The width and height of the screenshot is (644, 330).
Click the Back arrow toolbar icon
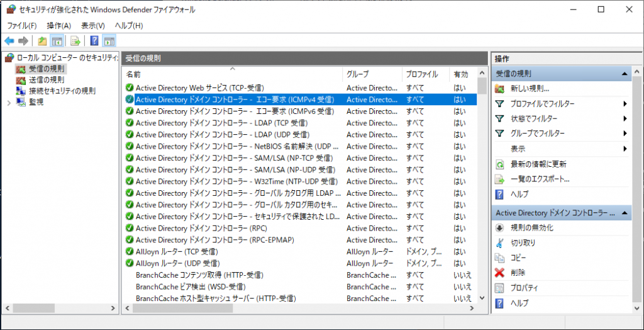click(9, 41)
